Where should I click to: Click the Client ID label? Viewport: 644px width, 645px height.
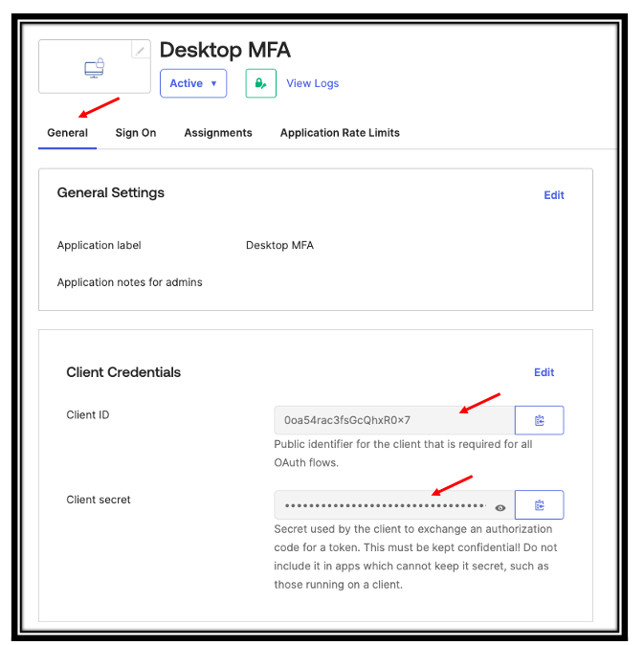point(88,415)
